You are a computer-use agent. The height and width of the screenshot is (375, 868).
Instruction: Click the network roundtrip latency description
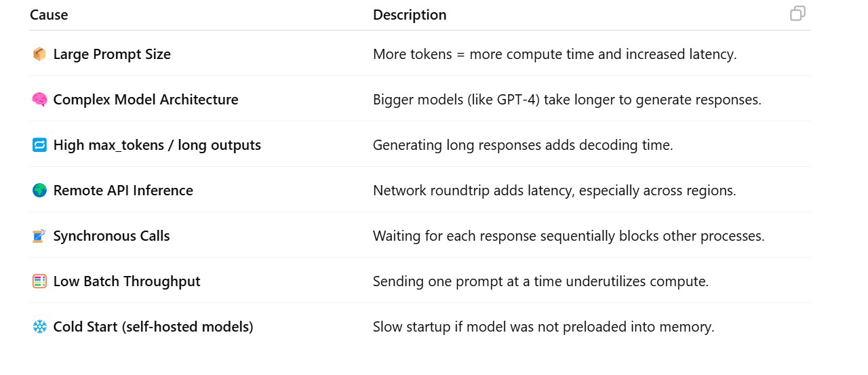(x=554, y=191)
